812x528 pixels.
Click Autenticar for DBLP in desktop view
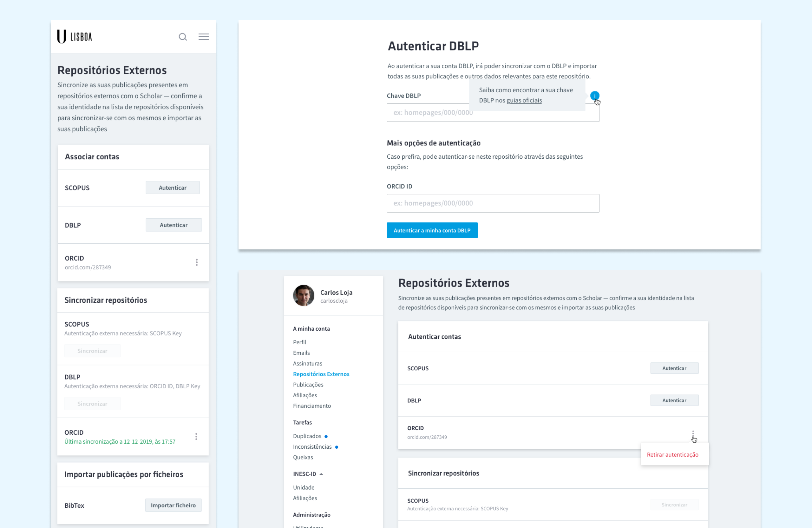pyautogui.click(x=674, y=400)
